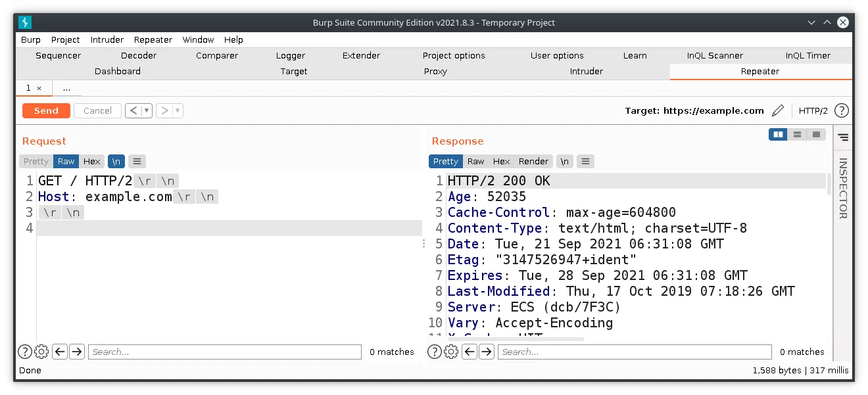This screenshot has width=868, height=395.
Task: Switch response view to Raw
Action: (476, 161)
